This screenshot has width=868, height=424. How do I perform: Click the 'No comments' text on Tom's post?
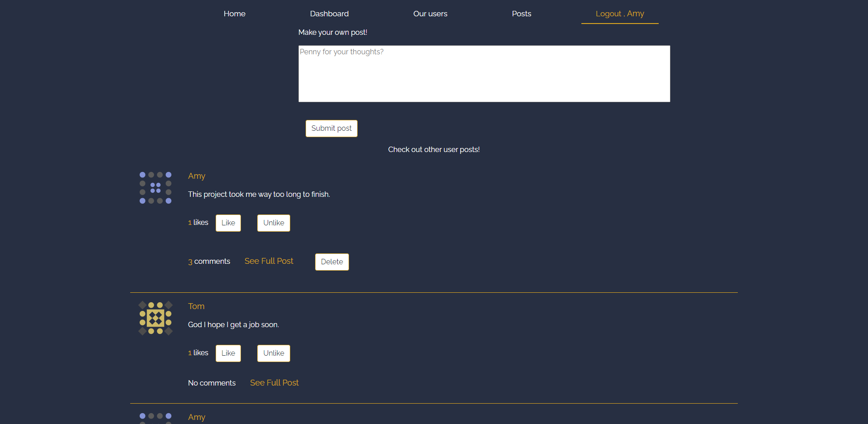pos(212,383)
